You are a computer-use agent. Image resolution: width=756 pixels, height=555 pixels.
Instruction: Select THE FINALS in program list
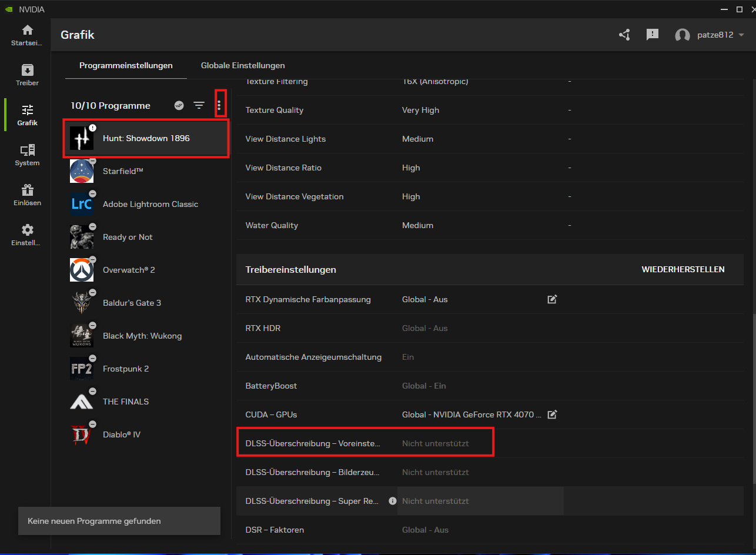(x=146, y=402)
